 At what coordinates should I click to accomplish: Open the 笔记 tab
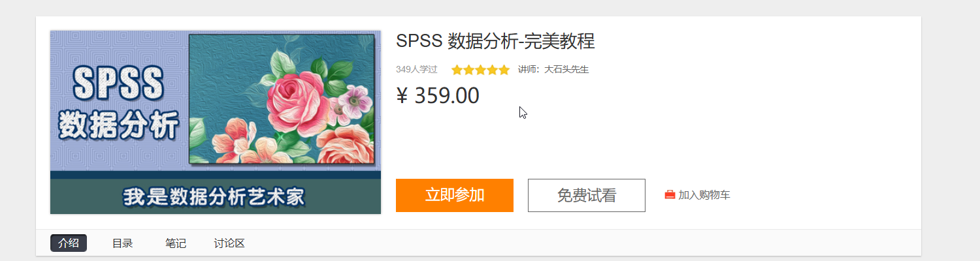tap(176, 243)
